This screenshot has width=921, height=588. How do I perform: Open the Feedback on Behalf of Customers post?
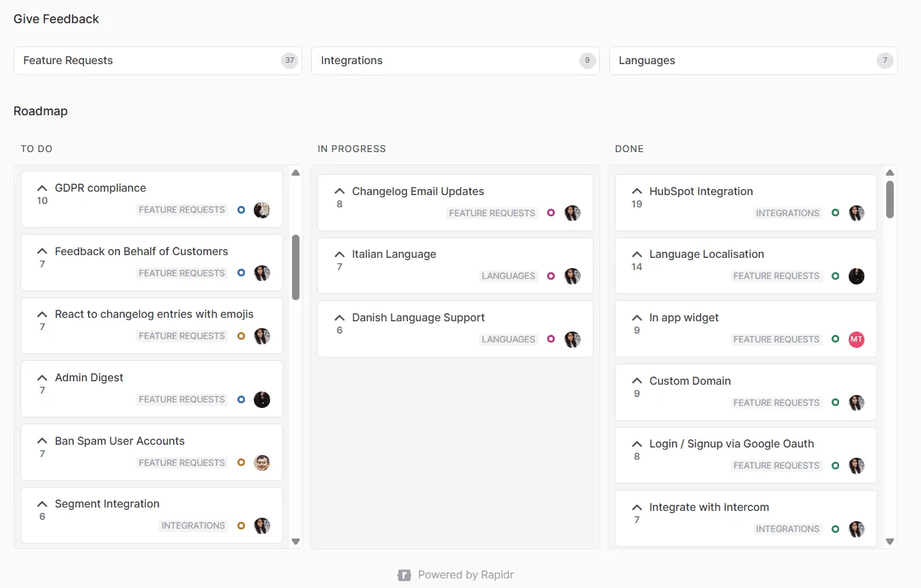point(141,252)
